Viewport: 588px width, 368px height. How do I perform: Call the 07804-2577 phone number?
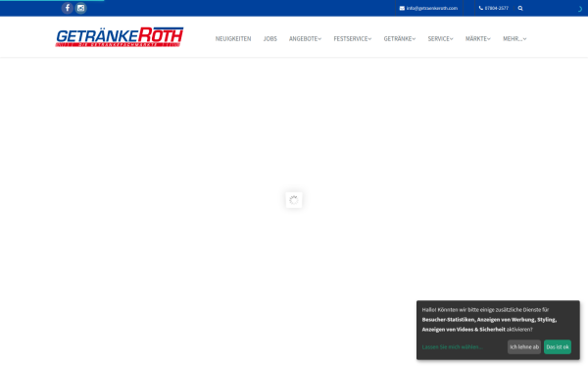coord(494,8)
